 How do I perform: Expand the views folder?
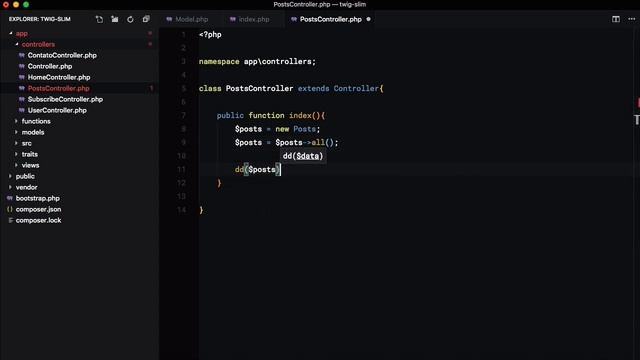click(16, 165)
